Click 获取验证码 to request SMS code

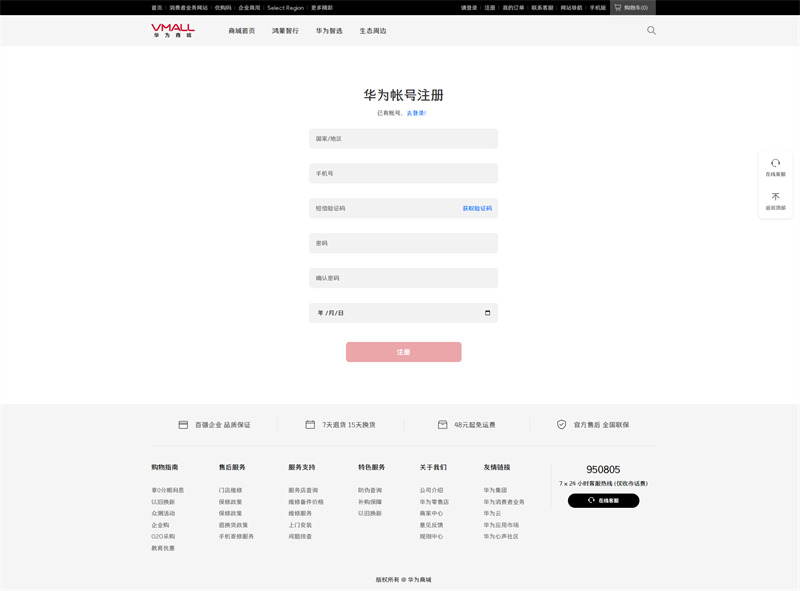(477, 208)
